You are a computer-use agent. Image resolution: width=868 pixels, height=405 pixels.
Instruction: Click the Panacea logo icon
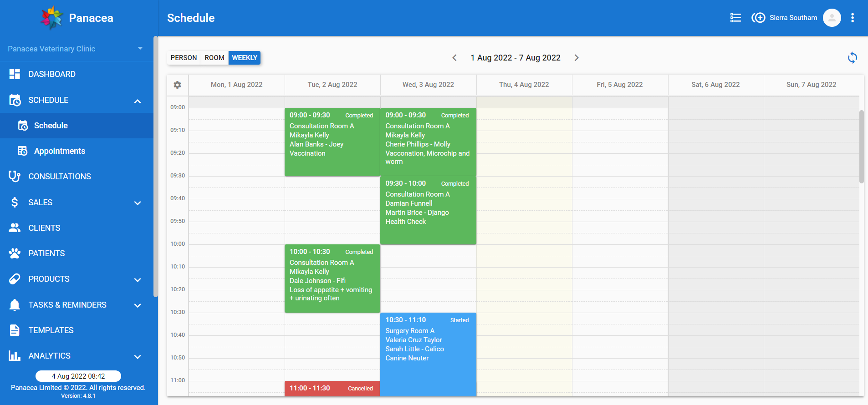point(51,18)
